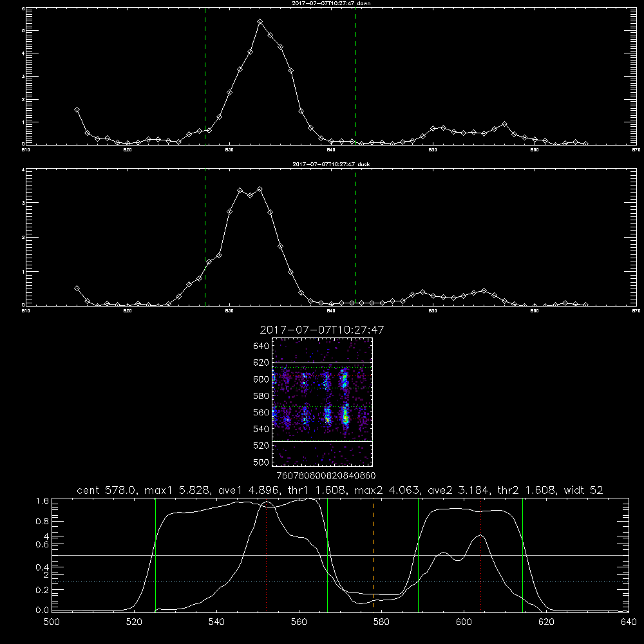Click bottom plot x-axis label 640
This screenshot has width=644, height=644.
click(629, 622)
